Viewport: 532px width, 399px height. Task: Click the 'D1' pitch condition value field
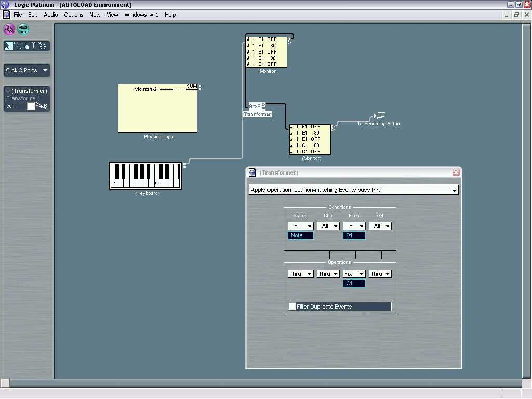click(354, 235)
